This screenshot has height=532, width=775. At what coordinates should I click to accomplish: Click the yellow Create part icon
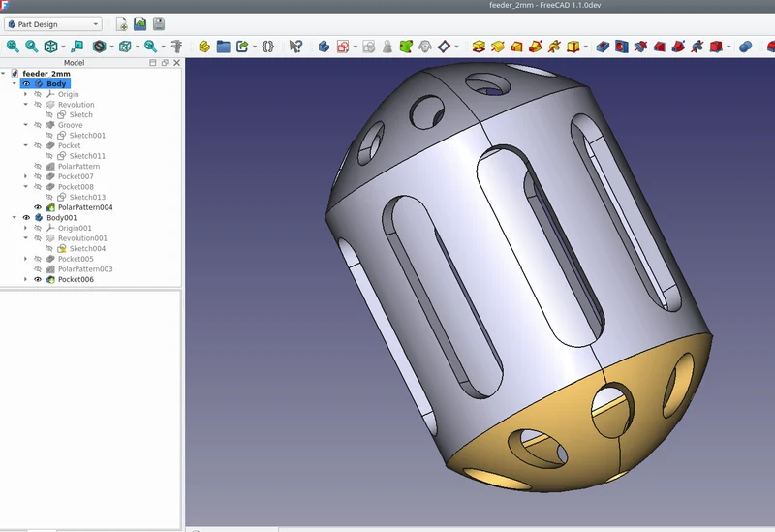(x=204, y=47)
